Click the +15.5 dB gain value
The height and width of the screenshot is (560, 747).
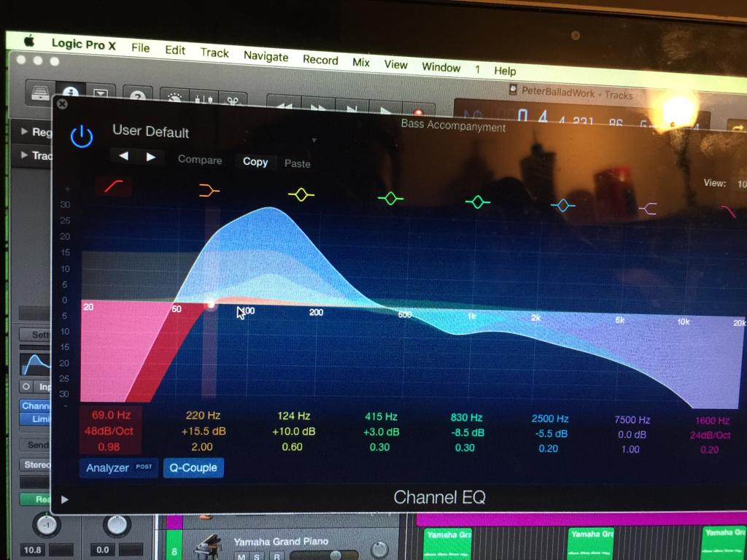click(x=204, y=432)
